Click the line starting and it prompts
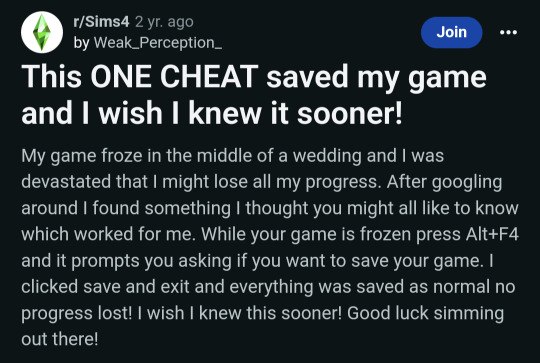The image size is (540, 363). [x=258, y=261]
